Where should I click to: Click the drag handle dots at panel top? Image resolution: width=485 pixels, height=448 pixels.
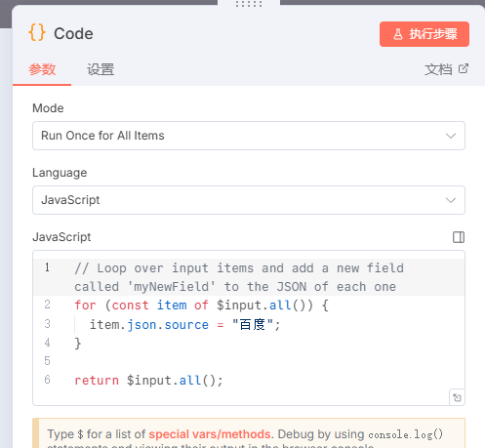point(249,4)
